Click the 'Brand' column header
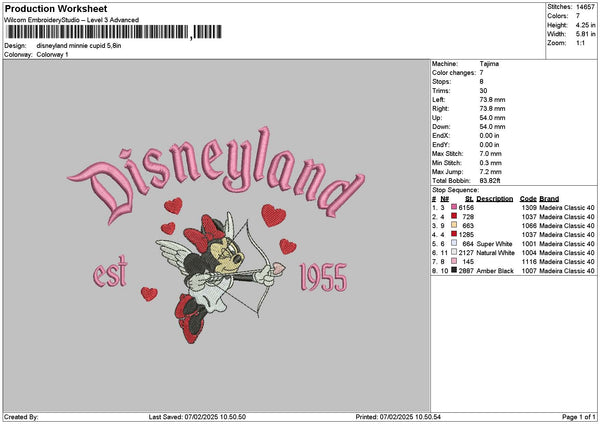The height and width of the screenshot is (424, 600). pyautogui.click(x=549, y=199)
